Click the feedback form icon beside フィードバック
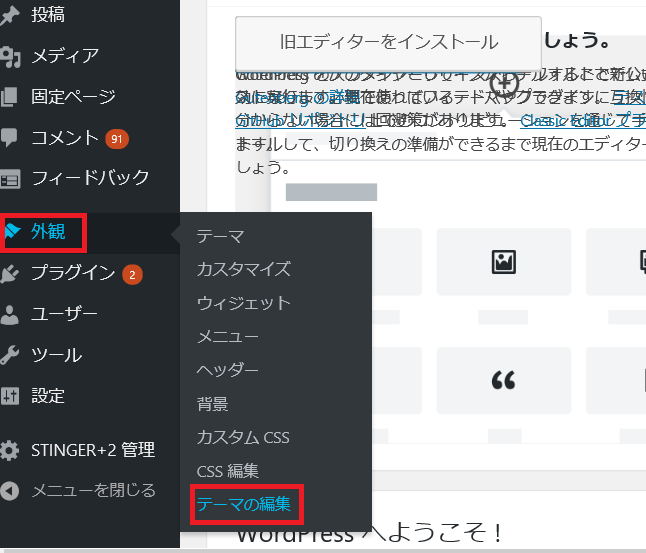Viewport: 646px width, 553px height. (10, 179)
